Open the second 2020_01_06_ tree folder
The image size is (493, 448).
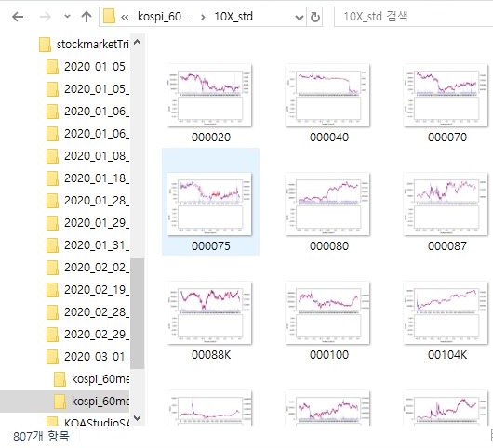point(97,134)
